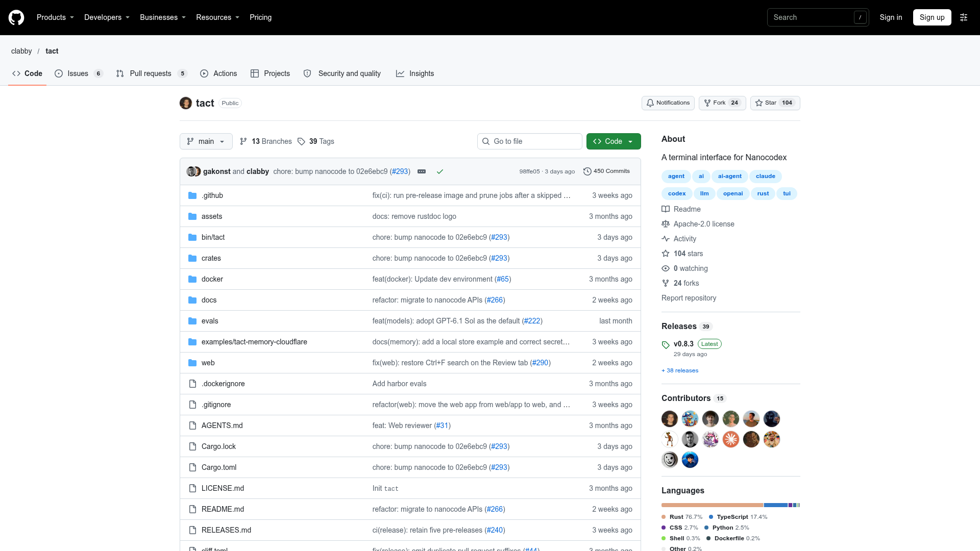Expand commit message ellipsis button
This screenshot has width=980, height=551.
(x=422, y=171)
